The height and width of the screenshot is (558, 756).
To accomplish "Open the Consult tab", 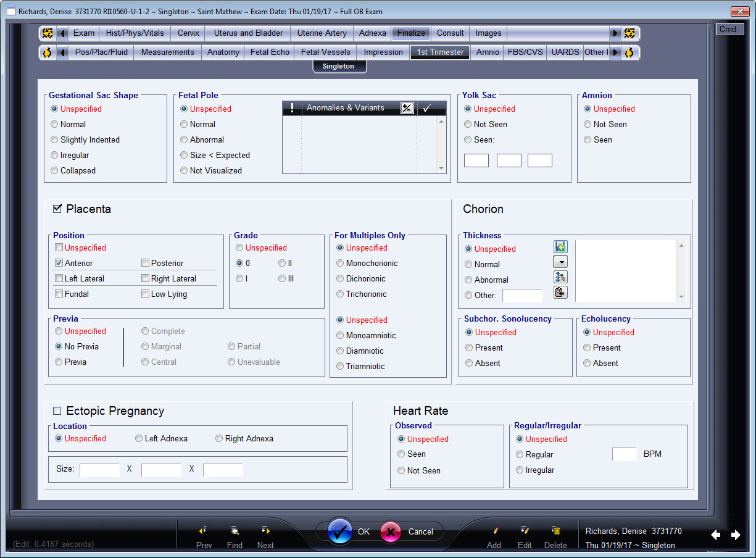I will 451,33.
